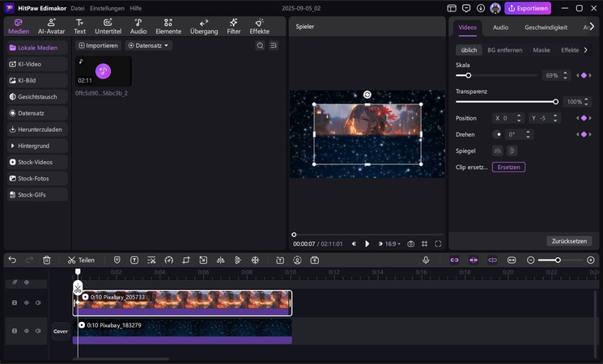Select the Maske sub-tab
The height and width of the screenshot is (364, 603).
[541, 50]
